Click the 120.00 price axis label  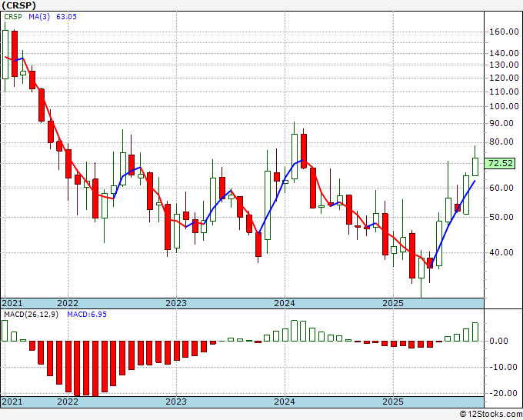504,78
